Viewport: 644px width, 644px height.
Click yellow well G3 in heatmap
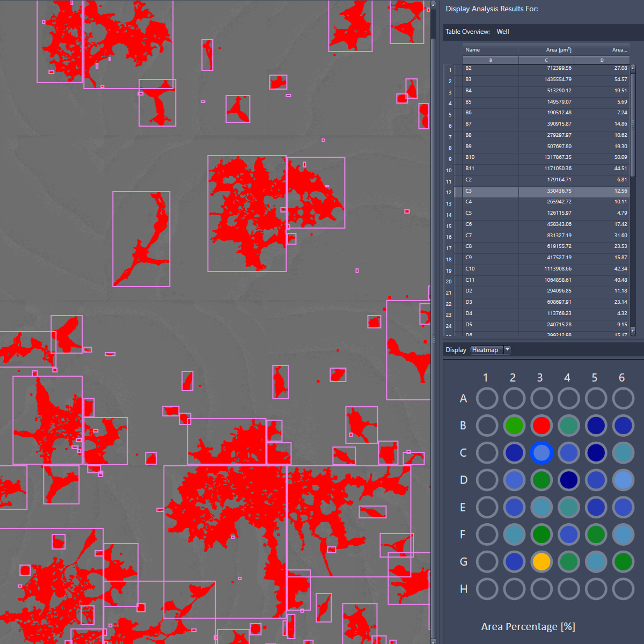541,562
